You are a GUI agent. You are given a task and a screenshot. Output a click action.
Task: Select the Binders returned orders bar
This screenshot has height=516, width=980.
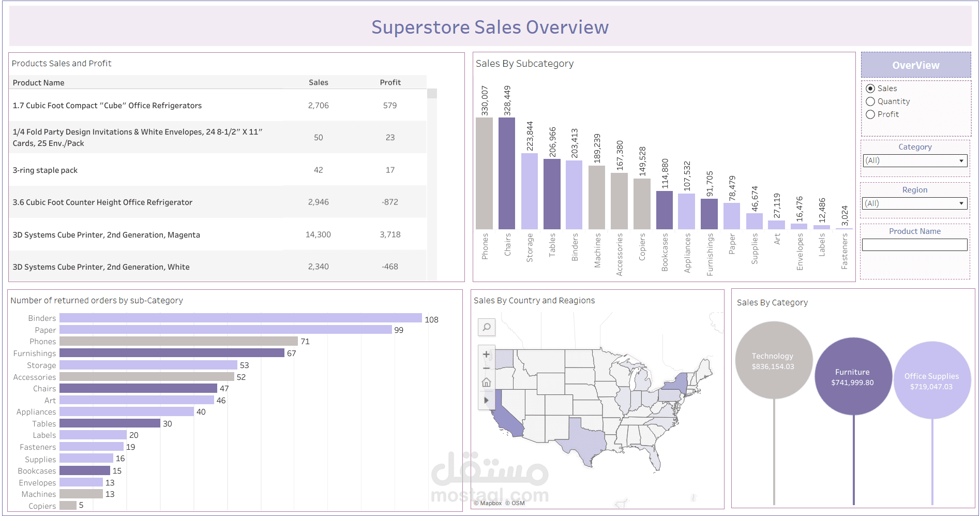coord(240,318)
